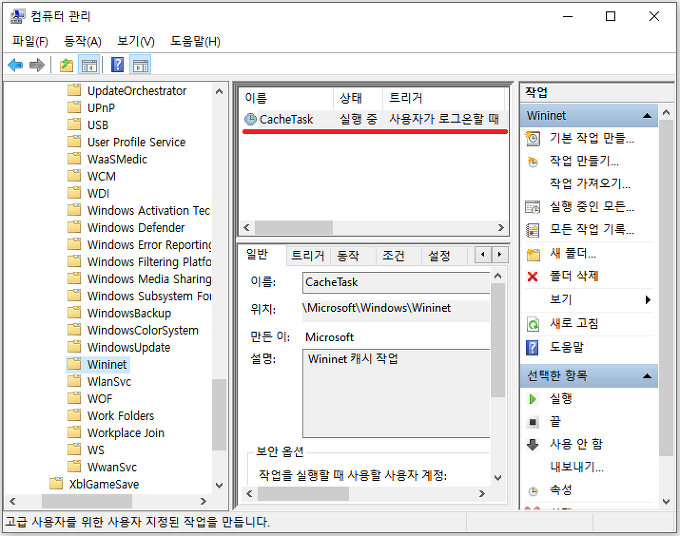680x536 pixels.
Task: Click the 트리거 column header
Action: [444, 98]
